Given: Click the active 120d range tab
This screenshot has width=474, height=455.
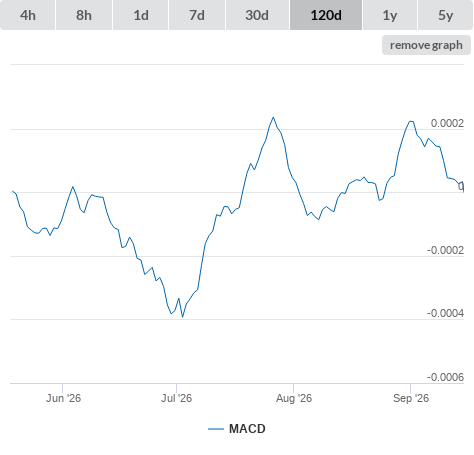Looking at the screenshot, I should pyautogui.click(x=326, y=15).
